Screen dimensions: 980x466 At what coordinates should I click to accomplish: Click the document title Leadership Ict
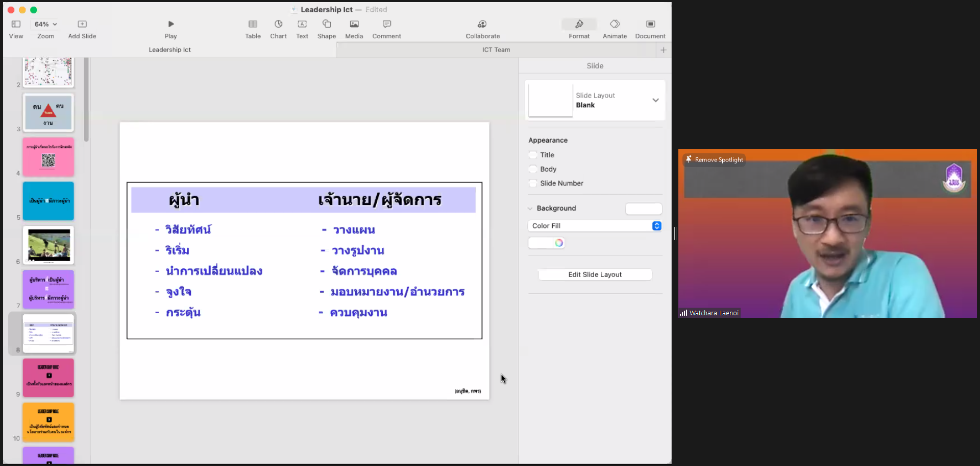(x=327, y=10)
